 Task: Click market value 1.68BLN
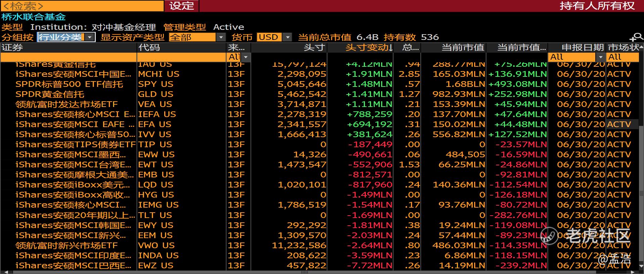465,84
